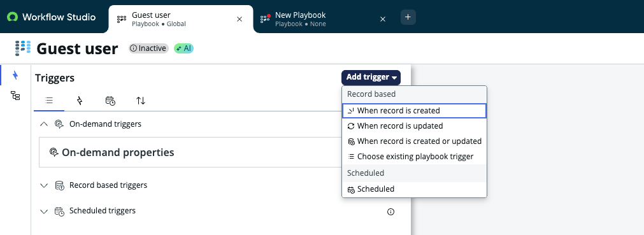Choose the Scheduled trigger option
The width and height of the screenshot is (644, 235).
415,189
